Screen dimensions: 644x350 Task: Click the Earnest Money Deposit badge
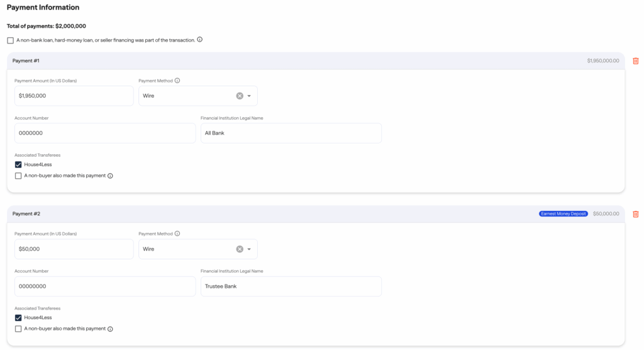(563, 214)
